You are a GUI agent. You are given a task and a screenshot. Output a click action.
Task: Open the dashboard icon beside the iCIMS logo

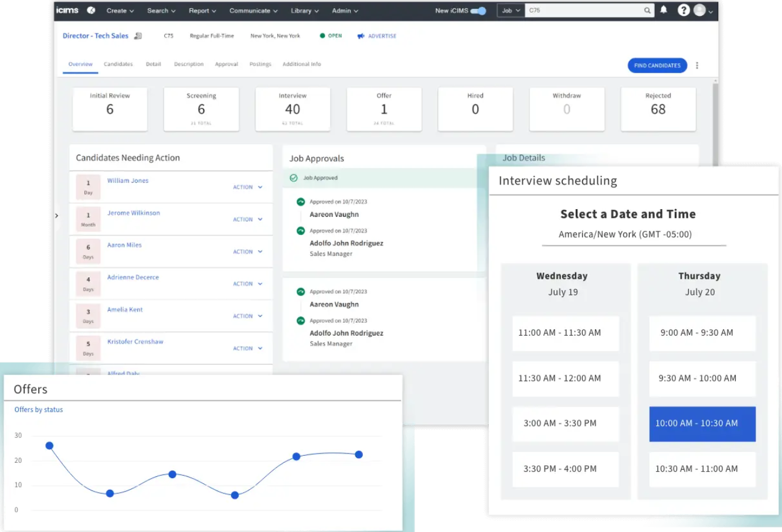tap(91, 11)
